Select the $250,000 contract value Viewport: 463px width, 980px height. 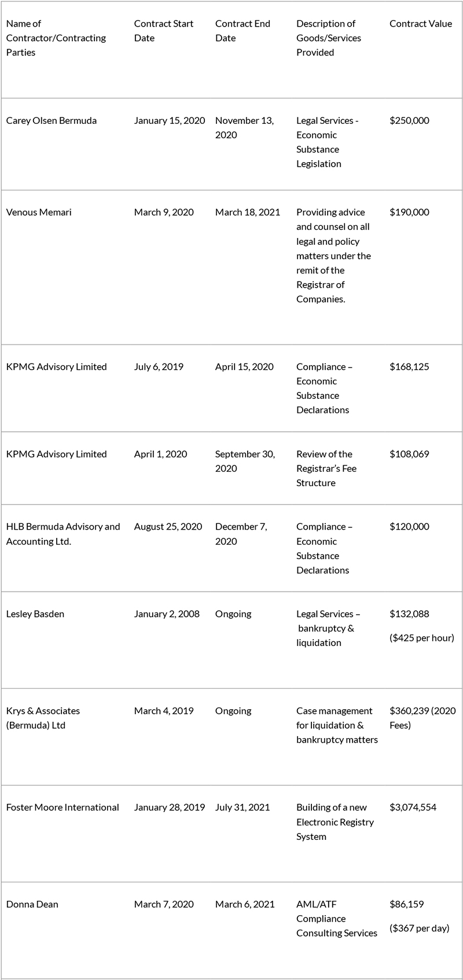(x=409, y=120)
